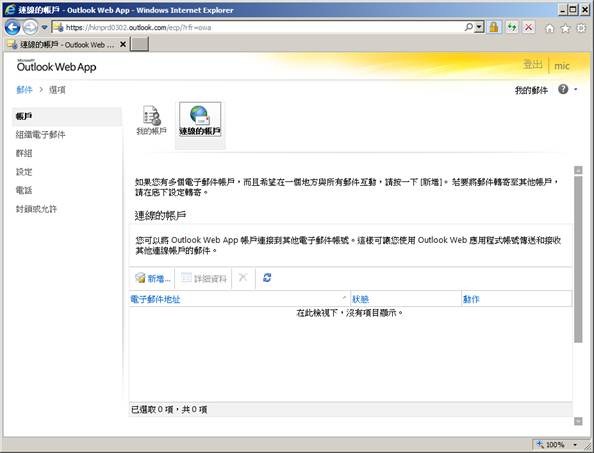Click the help question mark icon

coord(563,89)
